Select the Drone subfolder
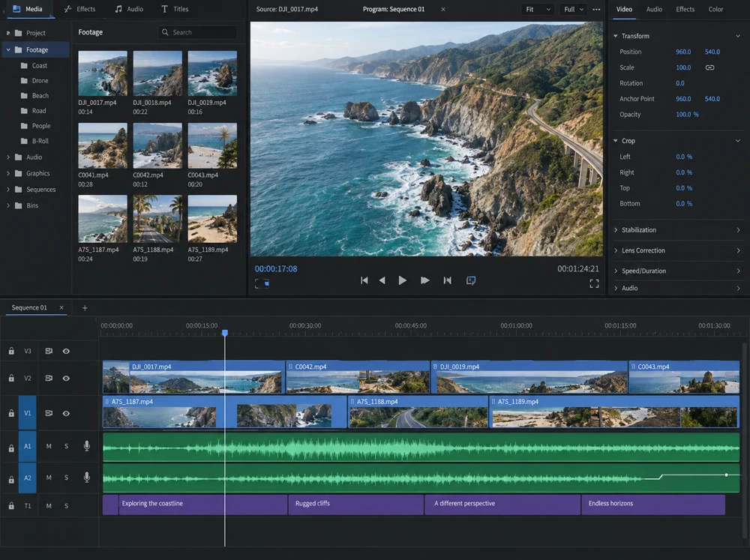This screenshot has height=560, width=750. [x=40, y=81]
